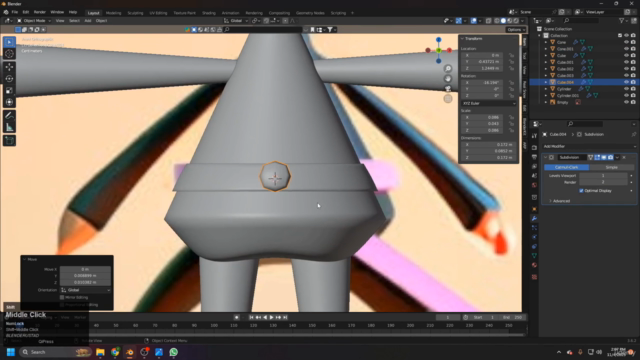Toggle Subdivision modifier edit mode display

coord(597,157)
